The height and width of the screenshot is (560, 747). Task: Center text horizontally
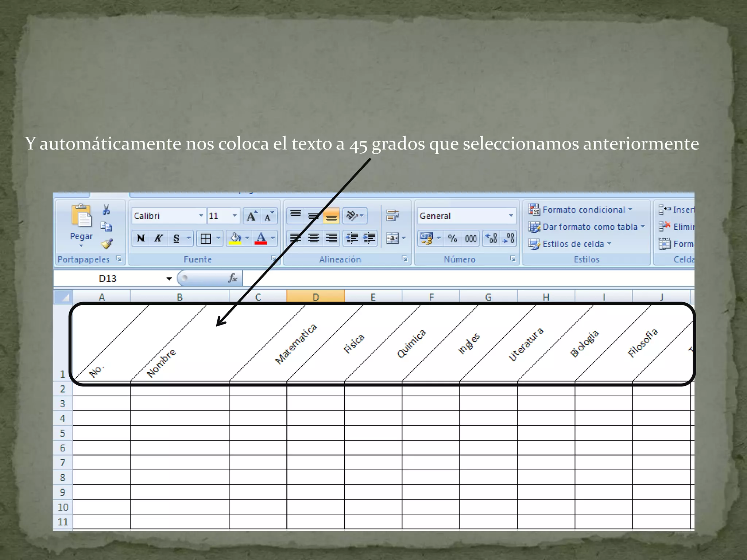[x=313, y=238]
